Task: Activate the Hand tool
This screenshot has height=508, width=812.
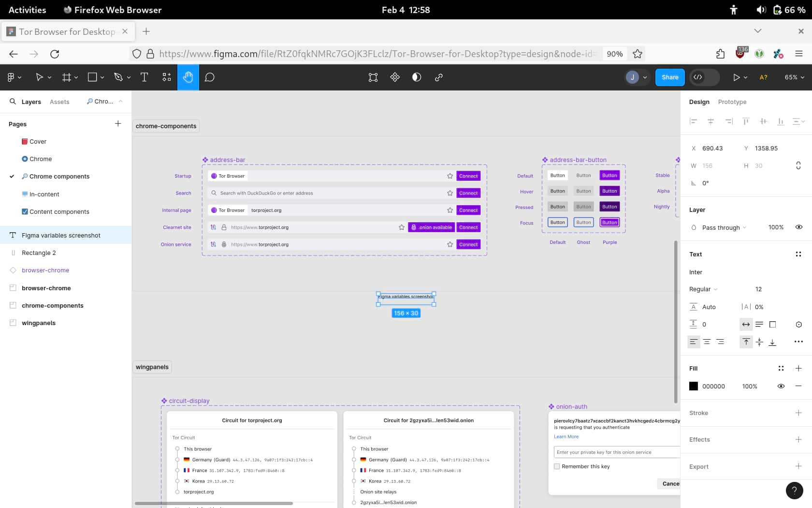Action: tap(188, 77)
